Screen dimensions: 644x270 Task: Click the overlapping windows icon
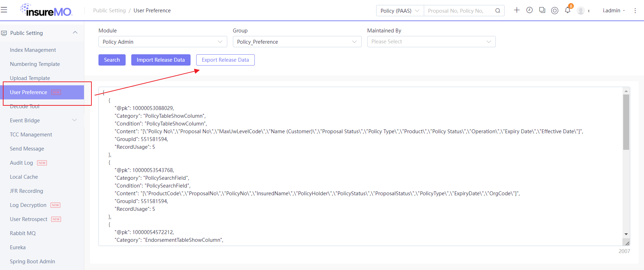pos(542,10)
